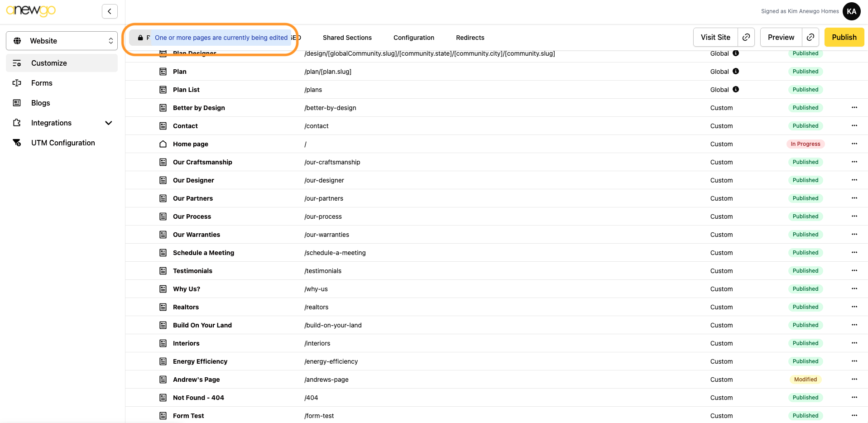Open the Redirects tab
The width and height of the screenshot is (868, 423).
pos(470,38)
